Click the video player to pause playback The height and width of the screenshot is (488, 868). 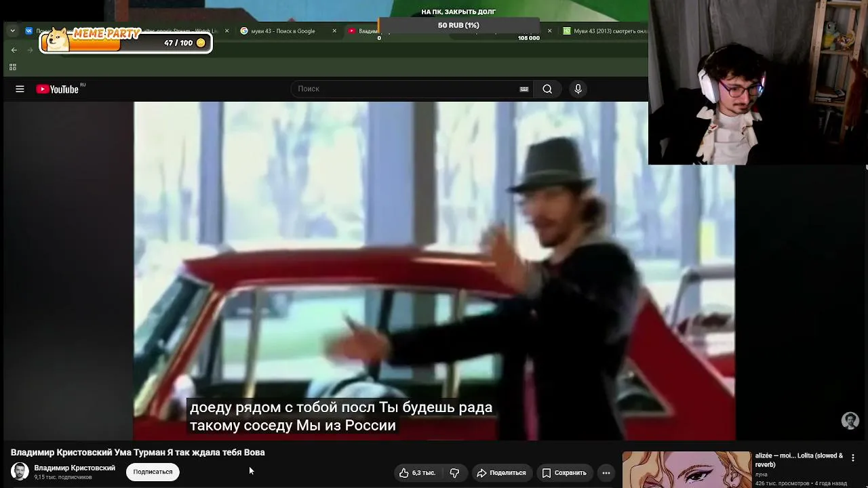click(434, 270)
